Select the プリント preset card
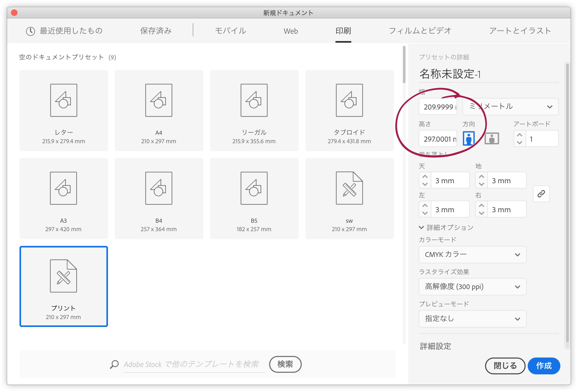Viewport: 578px width, 392px height. (x=63, y=286)
